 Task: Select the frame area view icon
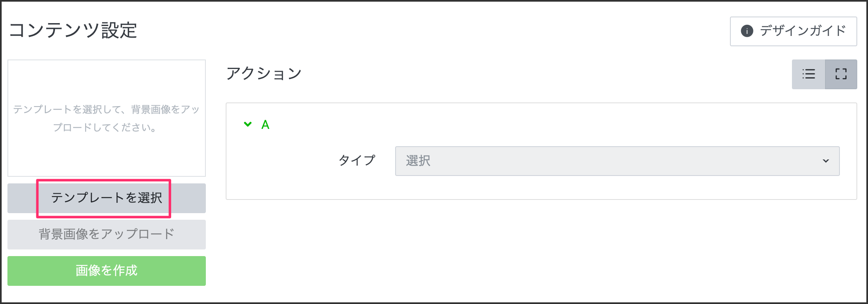841,74
